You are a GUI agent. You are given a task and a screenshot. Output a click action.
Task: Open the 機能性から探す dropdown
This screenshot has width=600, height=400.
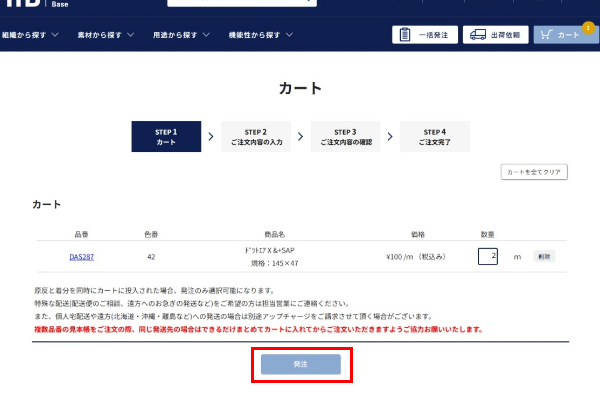(260, 35)
